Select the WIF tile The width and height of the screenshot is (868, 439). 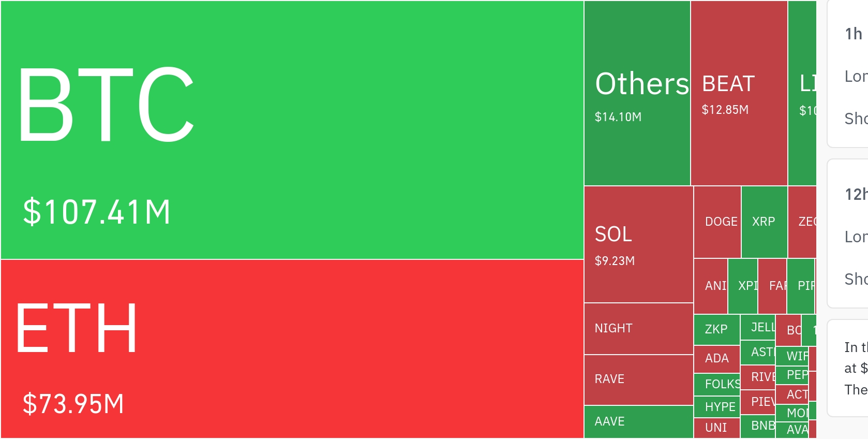click(792, 356)
